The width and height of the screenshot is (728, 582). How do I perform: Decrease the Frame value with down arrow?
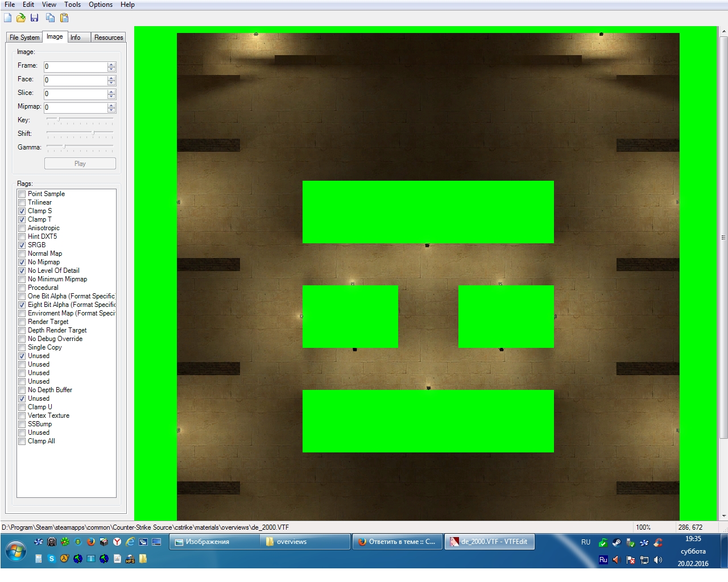111,69
